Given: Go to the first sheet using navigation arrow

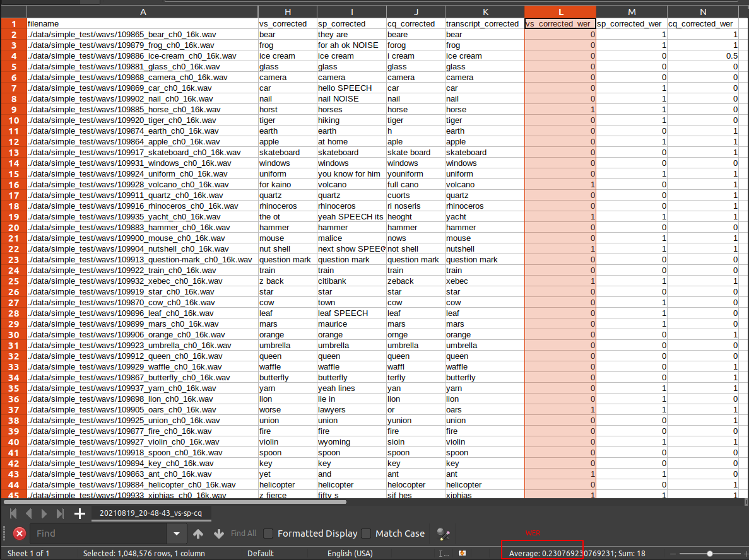Looking at the screenshot, I should tap(13, 513).
